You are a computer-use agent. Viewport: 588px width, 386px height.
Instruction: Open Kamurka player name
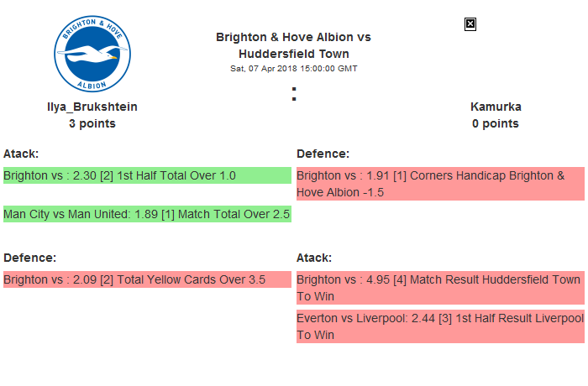coord(496,107)
